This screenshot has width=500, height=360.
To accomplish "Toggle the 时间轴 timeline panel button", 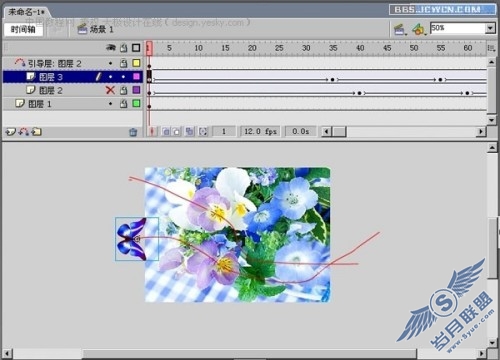I will coord(23,30).
